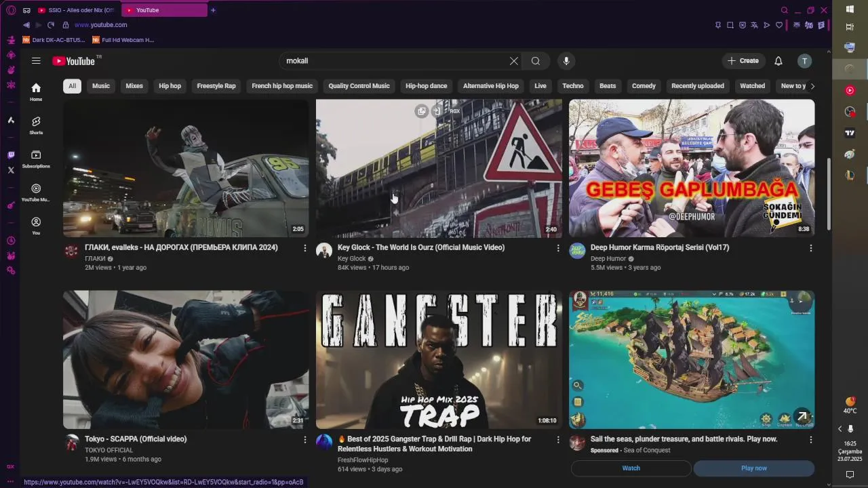Open Subscriptions in YouTube sidebar
Viewport: 868px width, 488px height.
[x=36, y=159]
